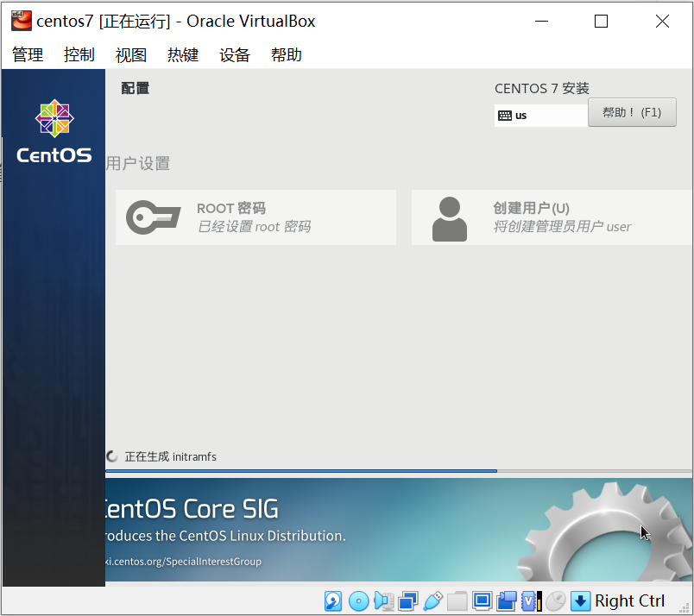Close the VirtualBox window
This screenshot has width=694, height=616.
click(x=662, y=22)
